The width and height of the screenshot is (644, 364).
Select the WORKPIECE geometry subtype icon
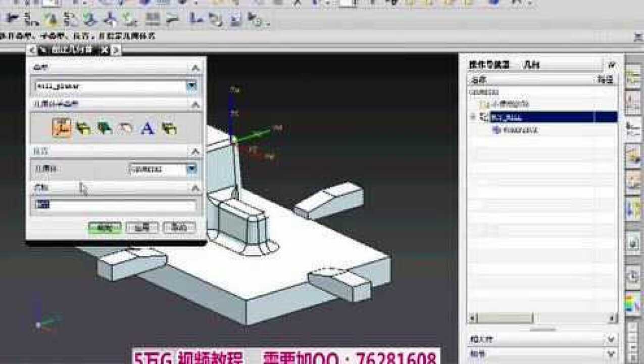click(83, 129)
